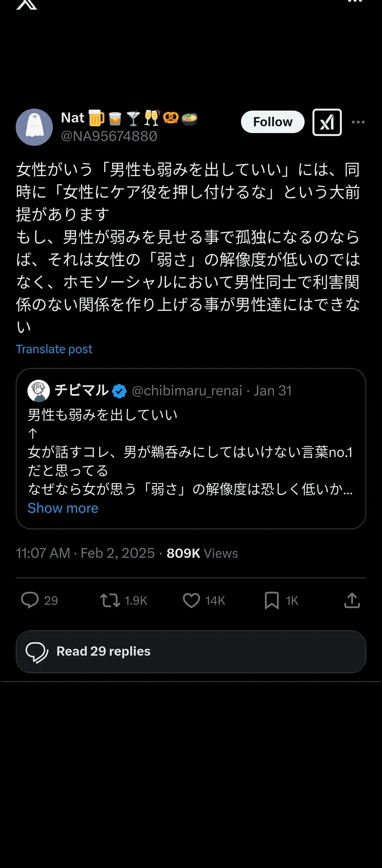
Task: Expand quoted tweet with Show more
Action: pos(63,508)
